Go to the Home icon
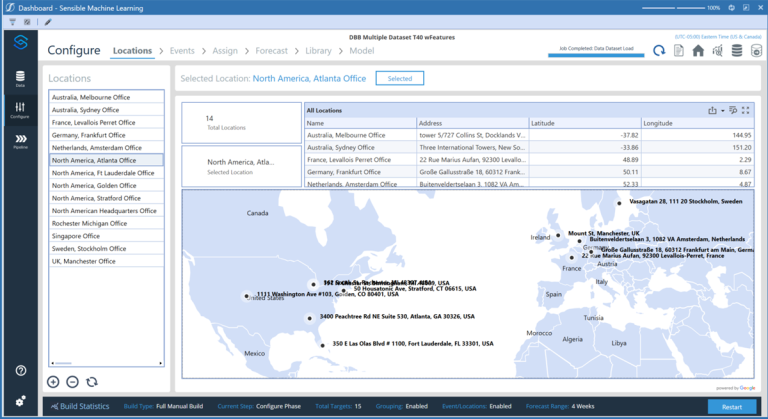The height and width of the screenshot is (419, 768). click(698, 50)
